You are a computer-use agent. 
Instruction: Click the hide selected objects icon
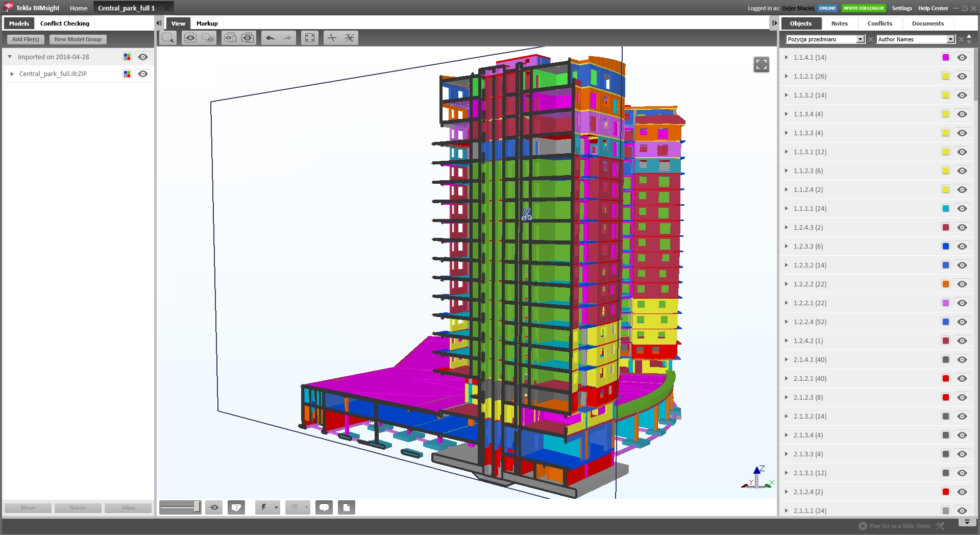pos(190,38)
